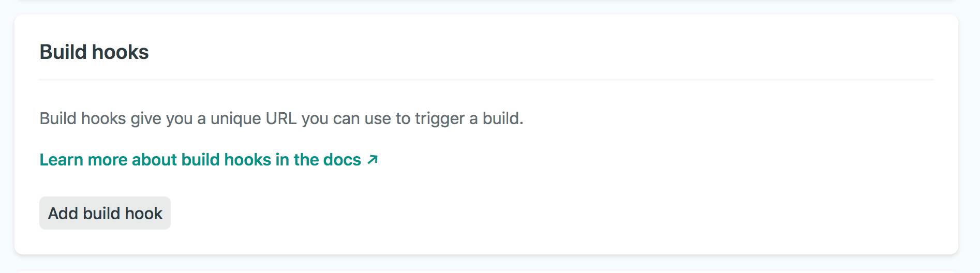Click the Add build hook button
This screenshot has width=980, height=273.
(x=105, y=213)
